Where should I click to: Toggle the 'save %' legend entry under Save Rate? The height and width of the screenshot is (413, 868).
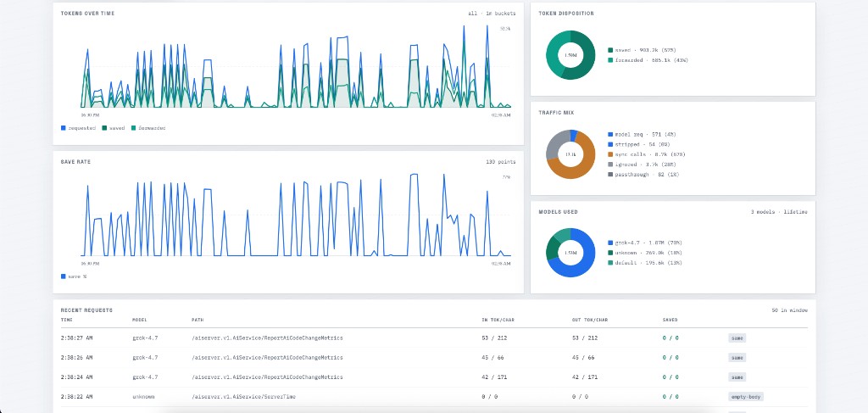(x=74, y=276)
